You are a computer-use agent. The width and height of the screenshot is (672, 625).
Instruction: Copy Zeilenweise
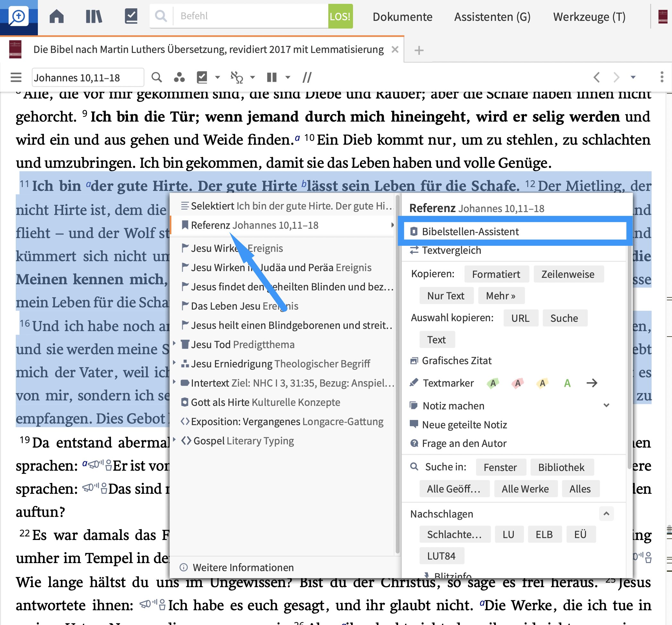click(568, 274)
